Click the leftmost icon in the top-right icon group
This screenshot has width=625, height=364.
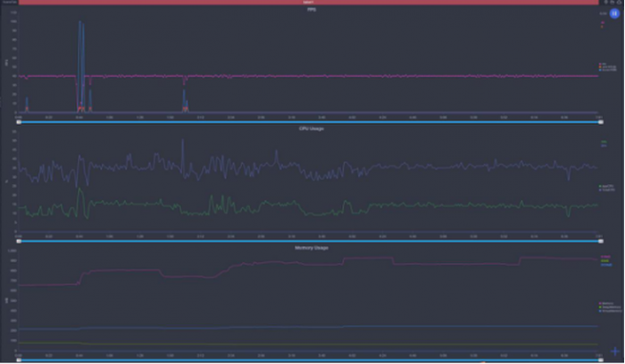[x=607, y=3]
